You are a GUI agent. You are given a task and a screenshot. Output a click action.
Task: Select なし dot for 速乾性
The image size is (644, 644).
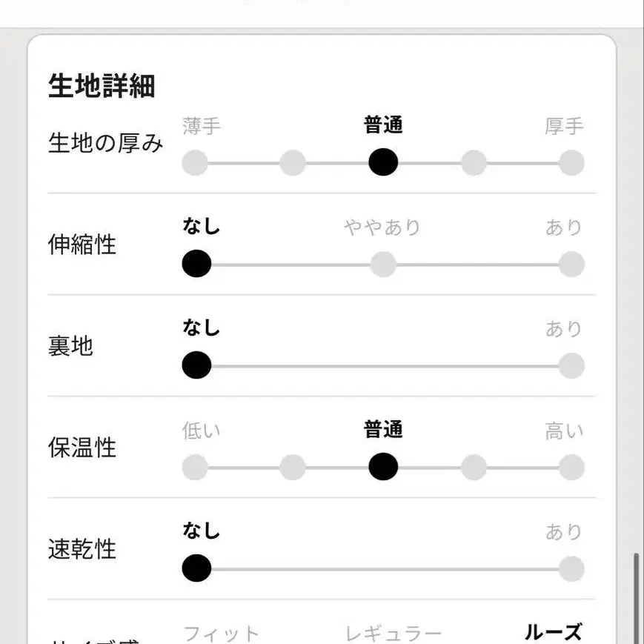[x=196, y=568]
